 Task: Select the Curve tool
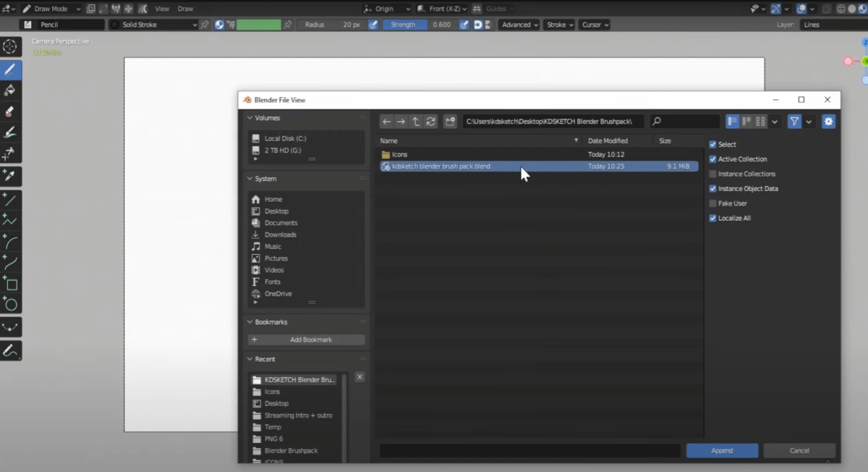click(10, 262)
